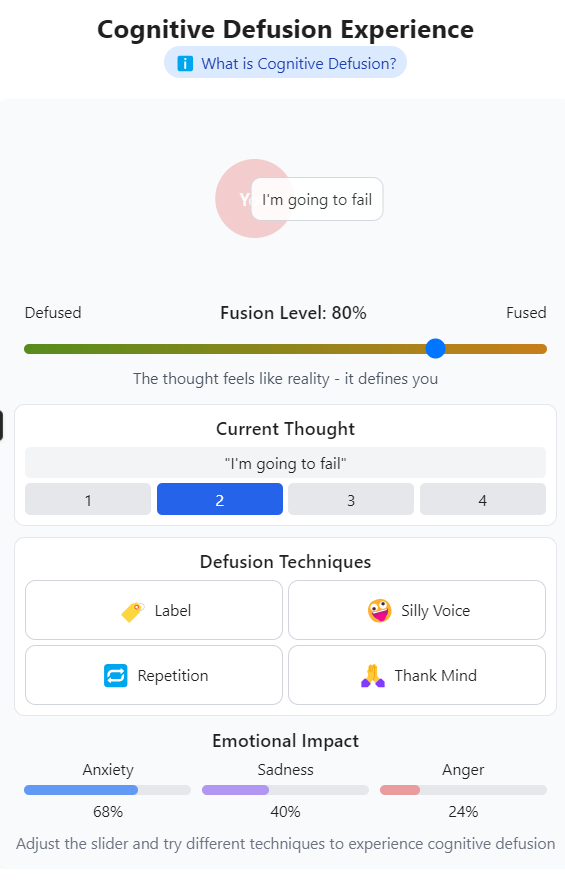Select thought number 1
Screen dimensions: 565x881
pyautogui.click(x=88, y=499)
